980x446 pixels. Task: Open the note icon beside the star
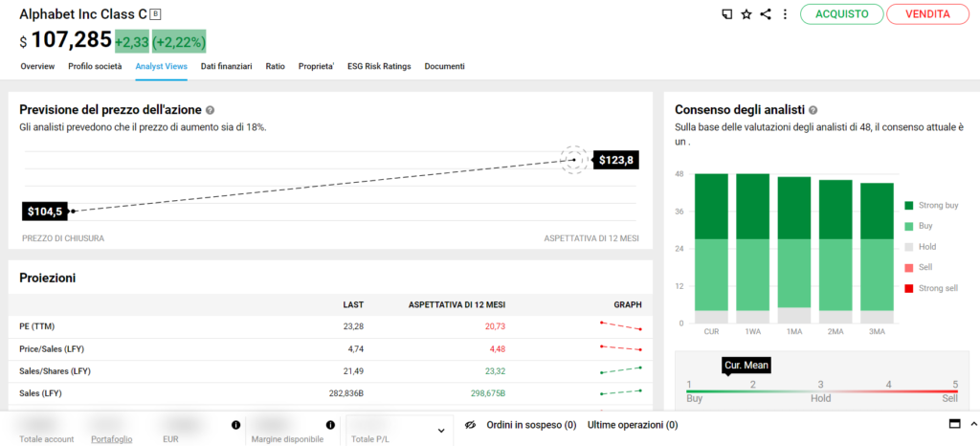click(x=727, y=14)
